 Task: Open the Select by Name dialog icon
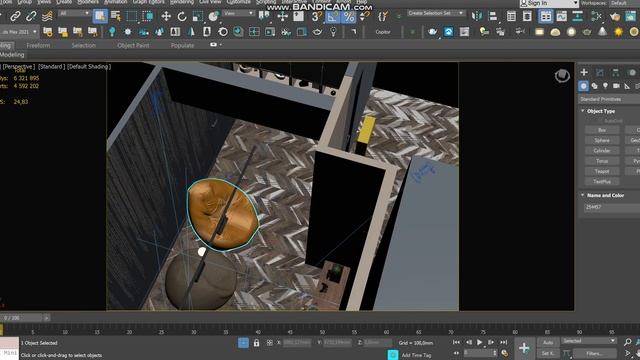coord(116,16)
